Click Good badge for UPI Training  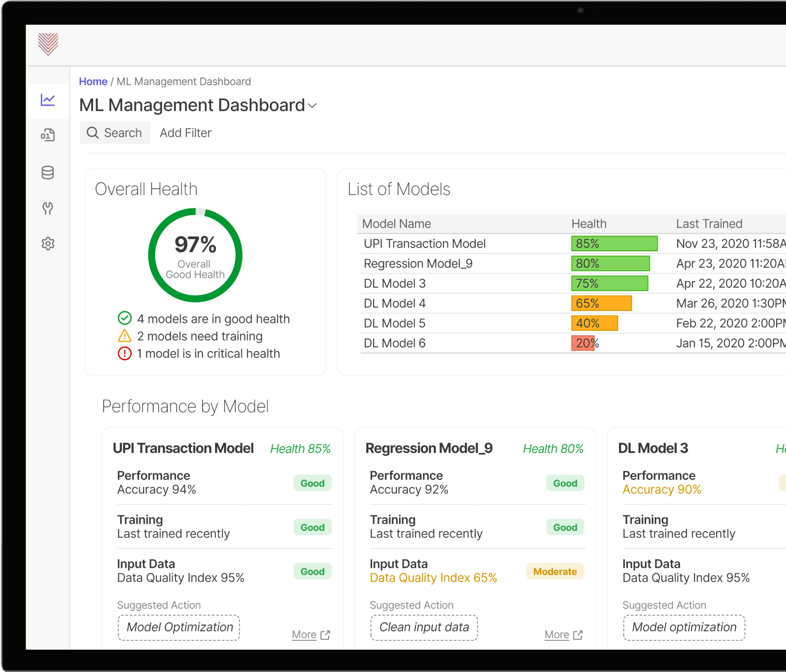pyautogui.click(x=313, y=527)
